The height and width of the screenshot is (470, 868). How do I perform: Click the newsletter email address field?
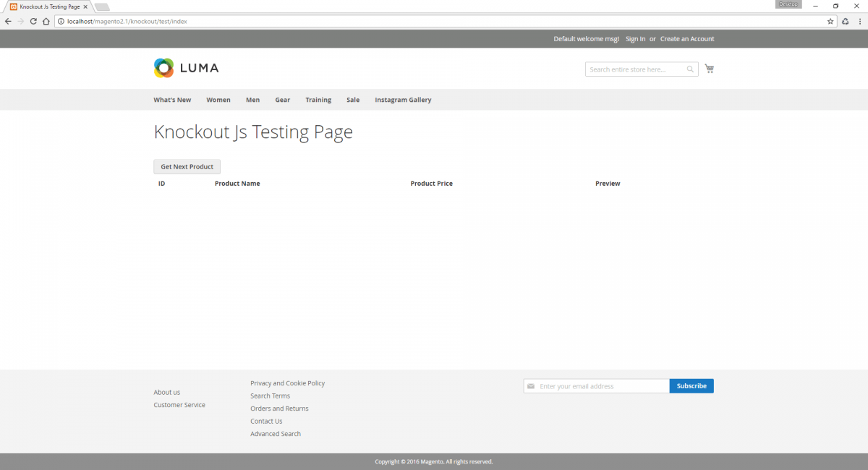[x=600, y=386]
